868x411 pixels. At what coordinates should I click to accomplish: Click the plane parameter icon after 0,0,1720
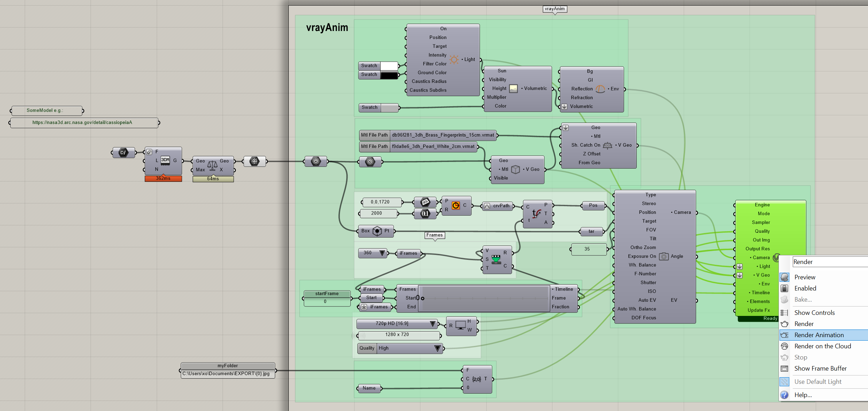point(425,202)
